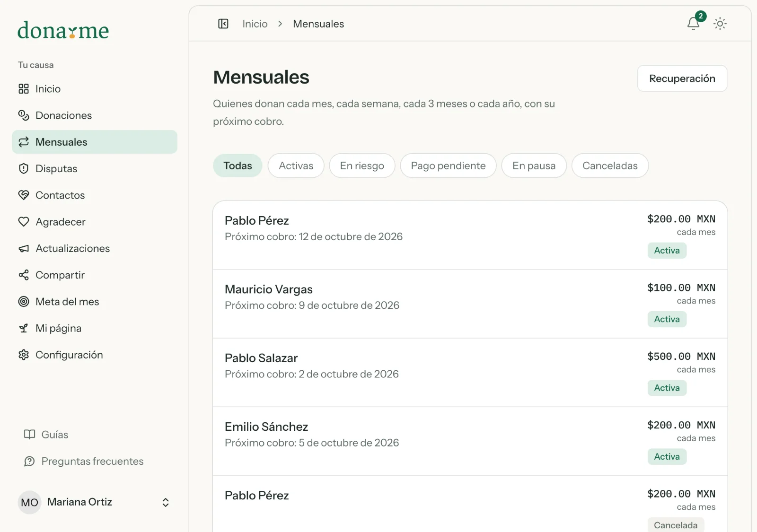
Task: Click the donarme logo
Action: pos(63,30)
